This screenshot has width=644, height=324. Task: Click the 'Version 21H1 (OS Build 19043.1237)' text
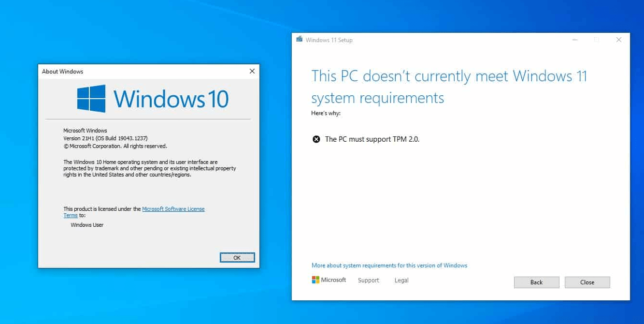[x=105, y=138]
